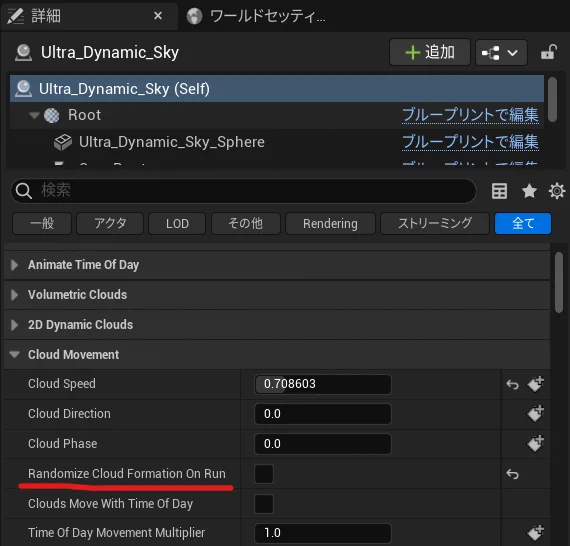570x546 pixels.
Task: Select the Rendering filter tab
Action: tap(330, 224)
